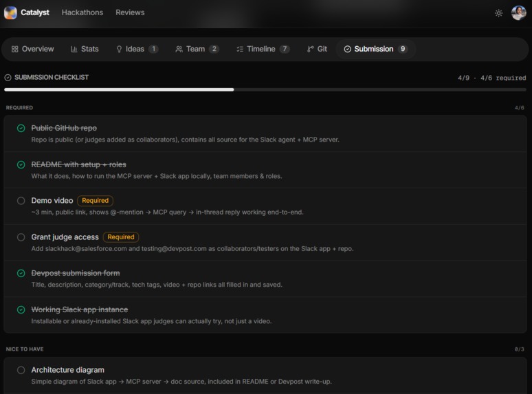Click the SUBMISSION CHECKLIST heading text
Screen dimensions: 532x394
tap(52, 78)
